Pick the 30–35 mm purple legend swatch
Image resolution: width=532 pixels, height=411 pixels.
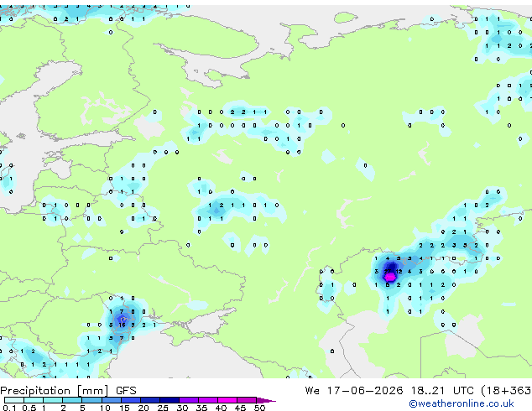[188, 400]
